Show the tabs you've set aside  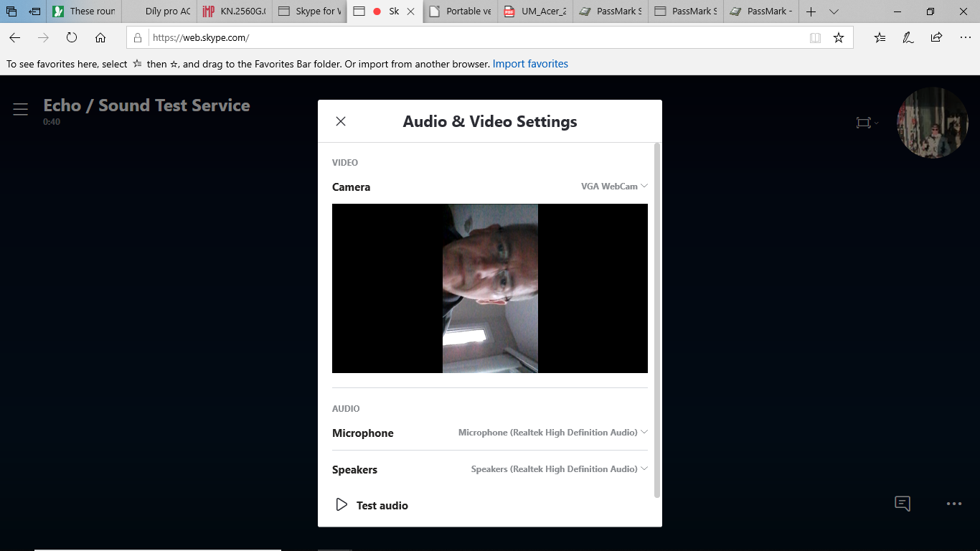coord(11,11)
